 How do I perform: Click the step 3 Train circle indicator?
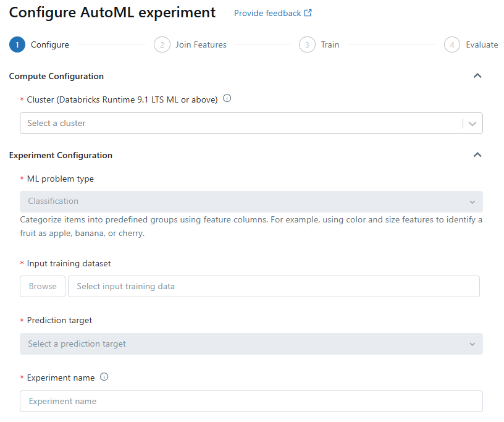point(307,44)
